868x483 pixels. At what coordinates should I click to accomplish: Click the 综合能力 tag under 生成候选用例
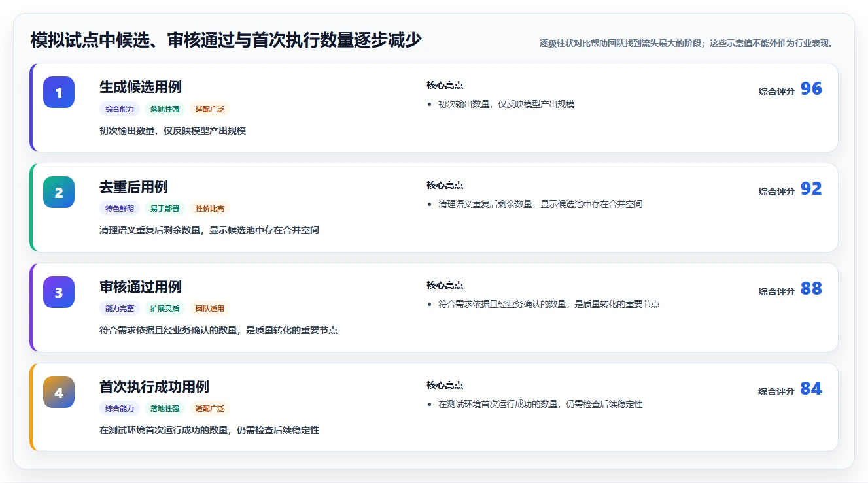point(120,109)
